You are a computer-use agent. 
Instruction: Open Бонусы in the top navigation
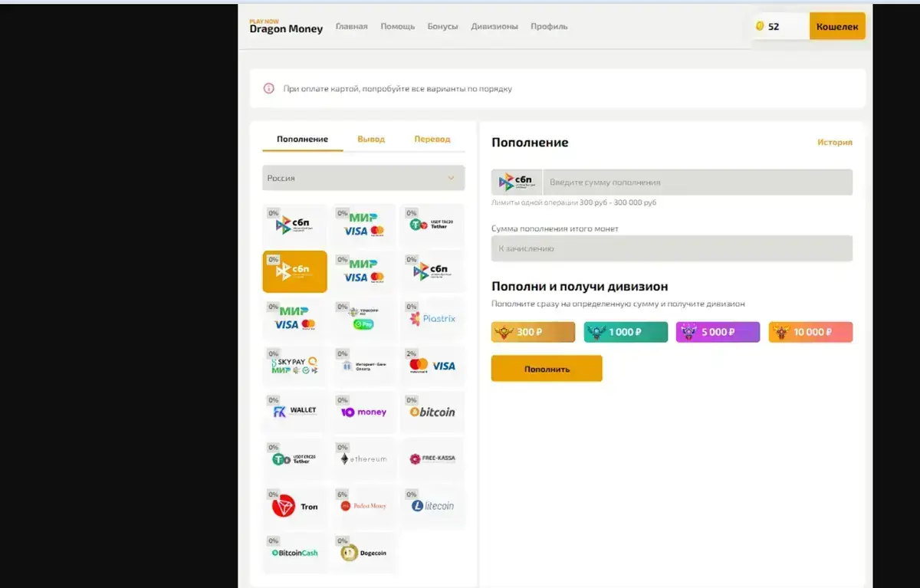[x=442, y=26]
